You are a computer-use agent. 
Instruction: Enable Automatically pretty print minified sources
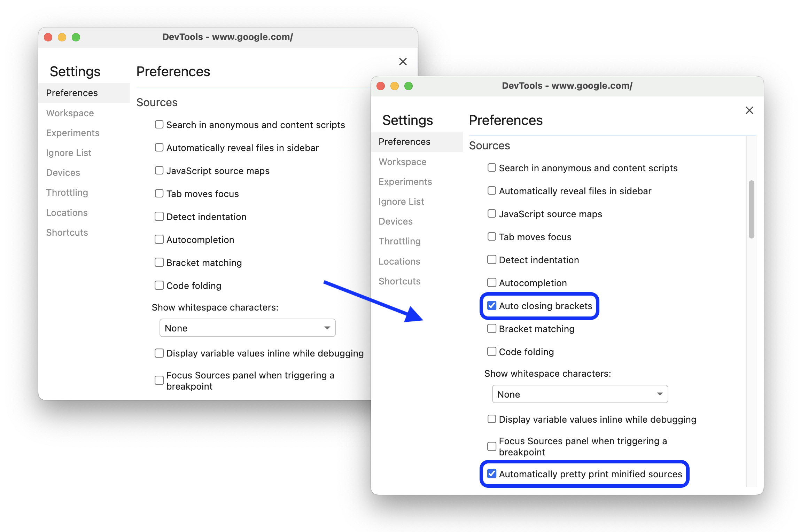click(491, 474)
